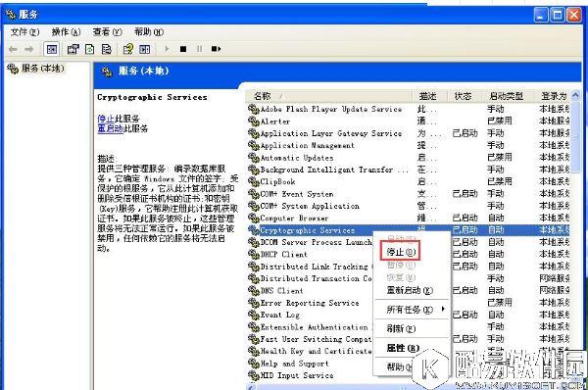The image size is (588, 390).
Task: Click the vertical scrollbar thumb
Action: 575,137
